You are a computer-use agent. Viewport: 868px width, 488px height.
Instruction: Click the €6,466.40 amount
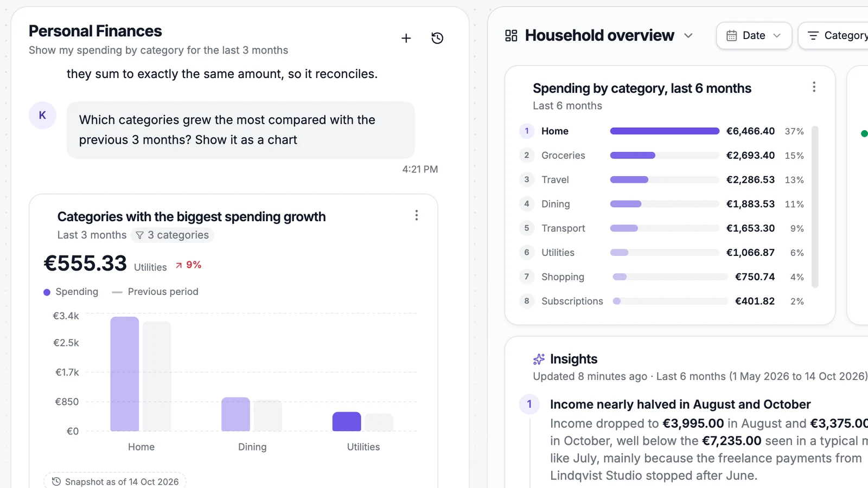tap(751, 131)
